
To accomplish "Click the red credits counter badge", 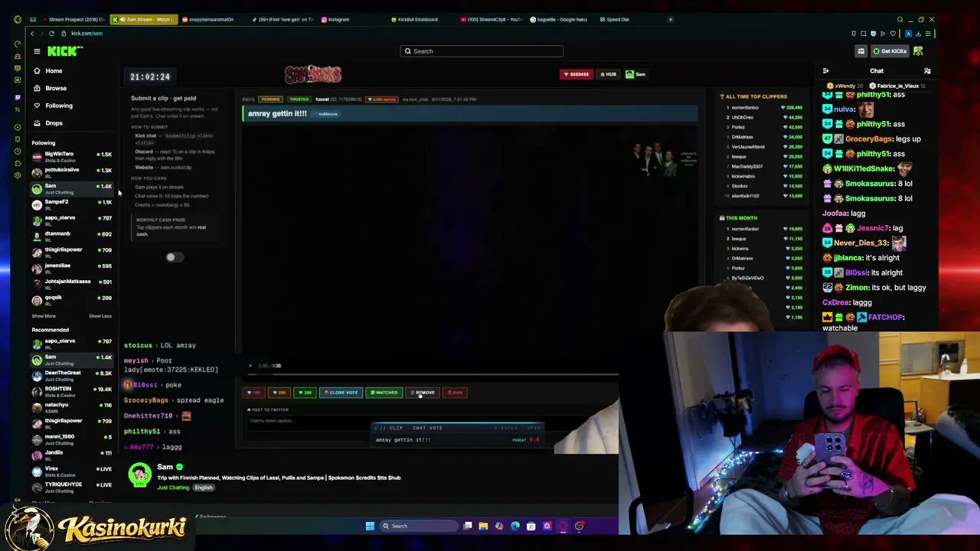I will coord(577,74).
